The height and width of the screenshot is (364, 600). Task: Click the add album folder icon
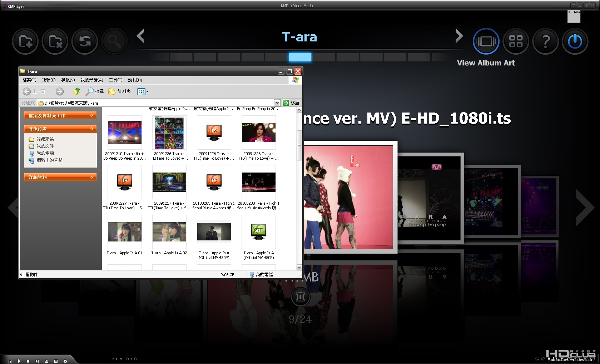pyautogui.click(x=25, y=41)
